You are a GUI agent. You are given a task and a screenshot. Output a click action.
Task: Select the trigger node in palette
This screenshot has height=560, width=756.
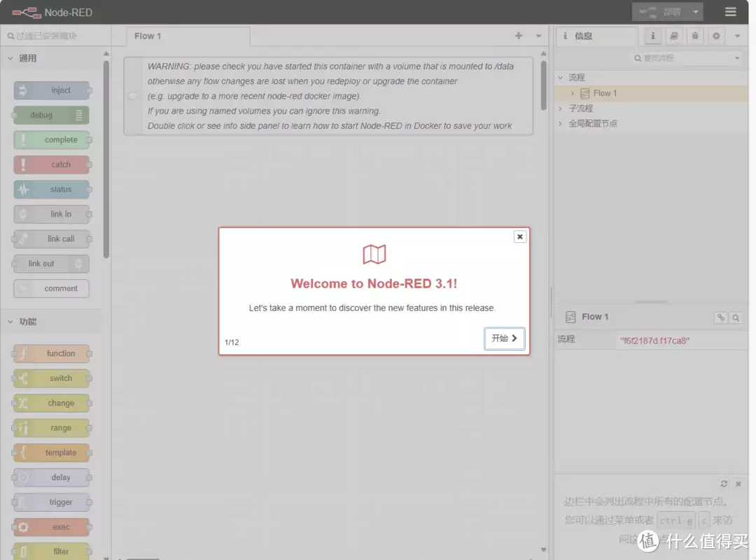click(52, 502)
